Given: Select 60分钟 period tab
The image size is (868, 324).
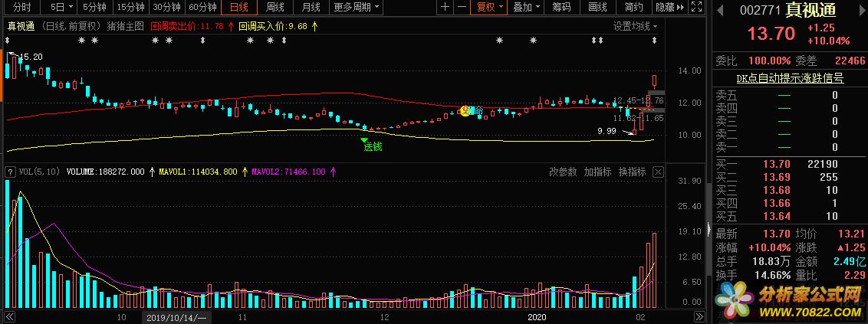Looking at the screenshot, I should coord(202,7).
